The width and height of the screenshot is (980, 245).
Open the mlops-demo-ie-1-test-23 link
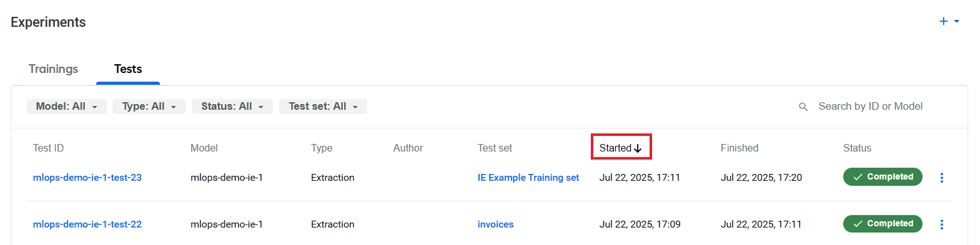click(87, 178)
